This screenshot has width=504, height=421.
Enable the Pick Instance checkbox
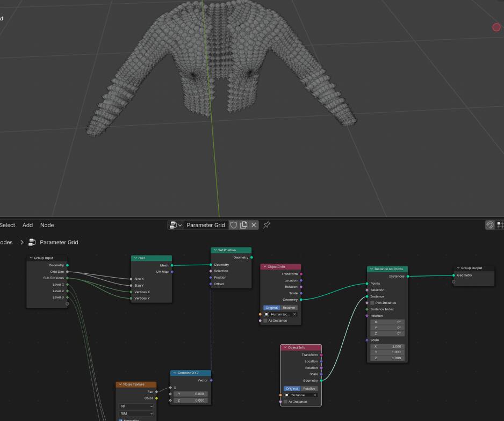coord(372,303)
